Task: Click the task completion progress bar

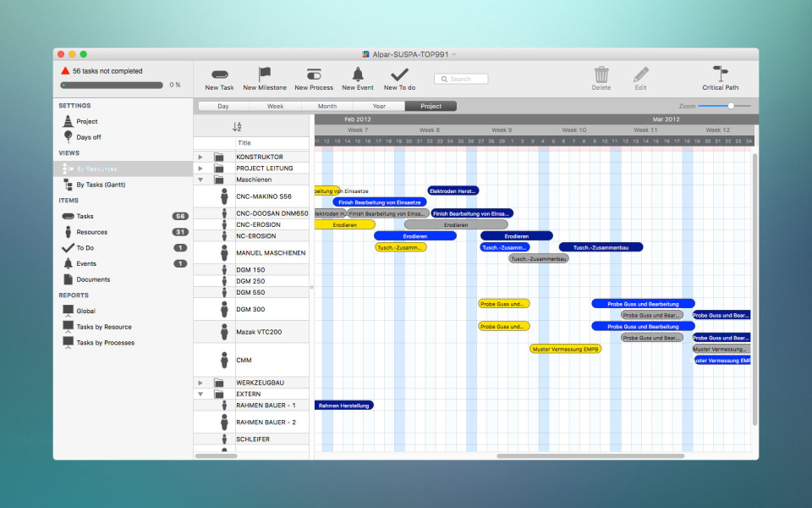Action: [x=112, y=85]
